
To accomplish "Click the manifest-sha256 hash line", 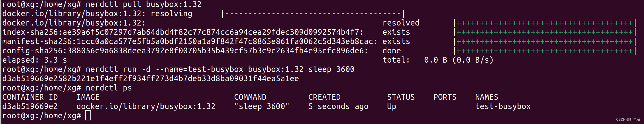I will pos(190,42).
